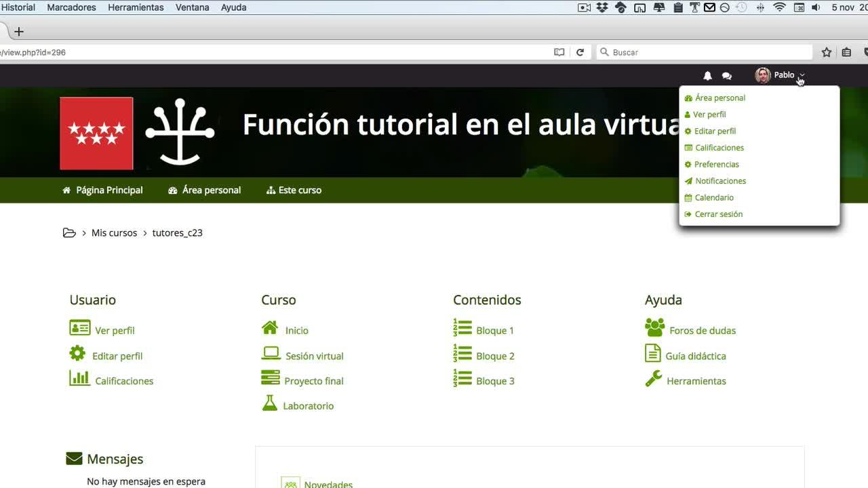Open the notifications bell icon

[x=707, y=76]
